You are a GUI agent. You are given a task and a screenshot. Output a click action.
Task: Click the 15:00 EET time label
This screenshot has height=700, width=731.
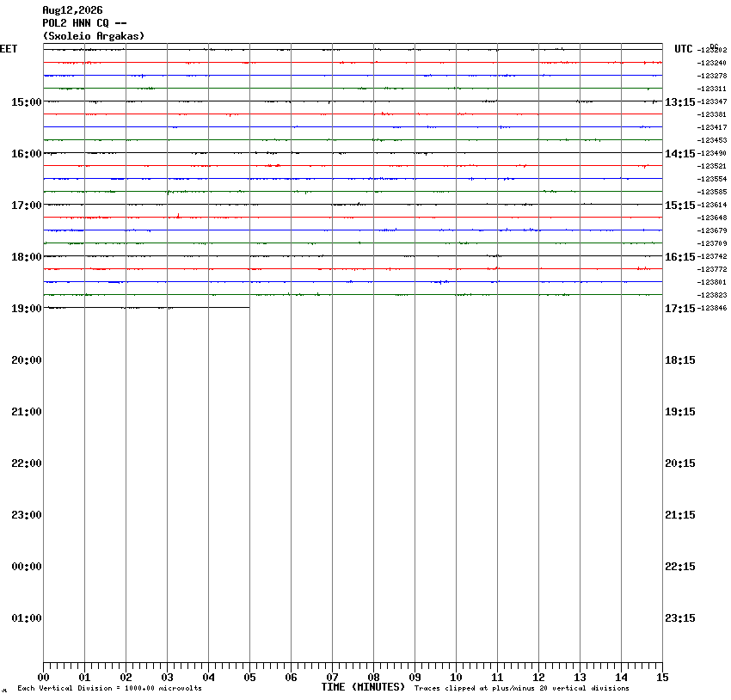click(27, 102)
